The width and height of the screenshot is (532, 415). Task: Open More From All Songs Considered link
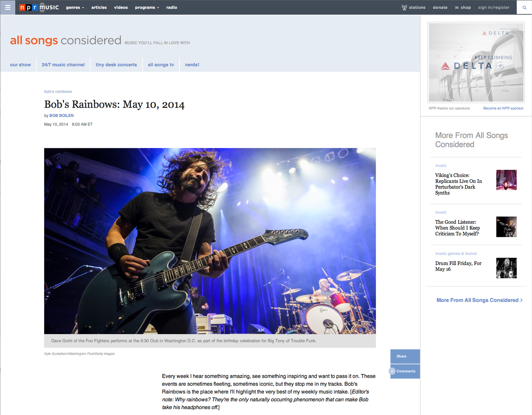479,300
